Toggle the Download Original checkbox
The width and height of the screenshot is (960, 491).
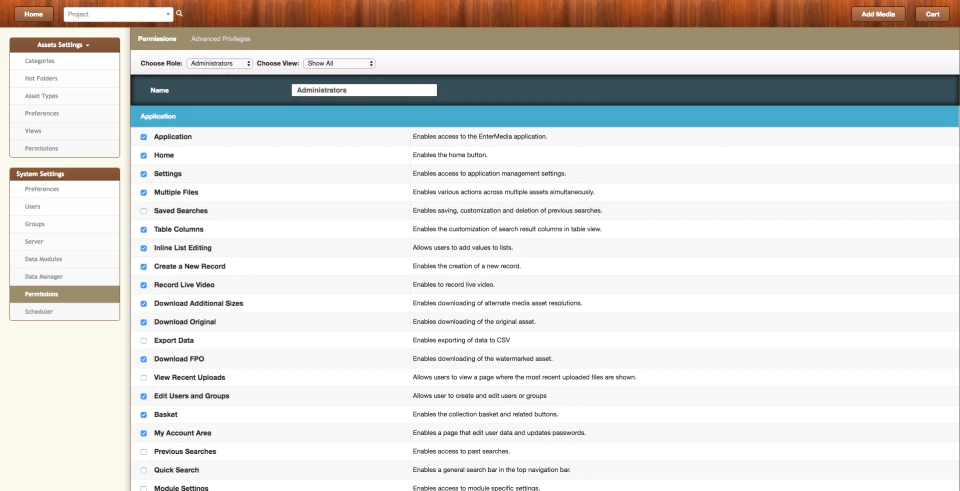pyautogui.click(x=144, y=322)
